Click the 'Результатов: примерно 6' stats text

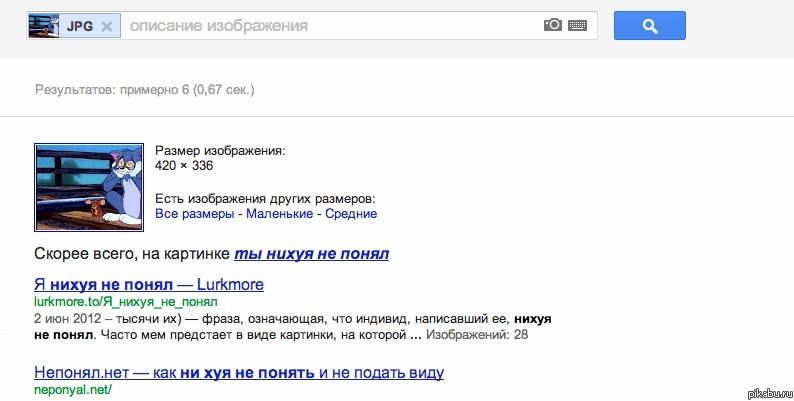(x=145, y=90)
